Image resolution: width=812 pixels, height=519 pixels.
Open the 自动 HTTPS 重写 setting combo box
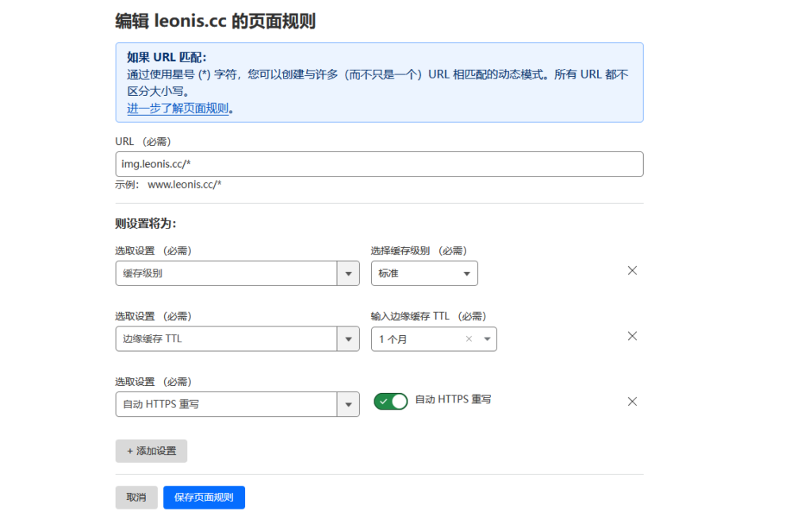226,404
